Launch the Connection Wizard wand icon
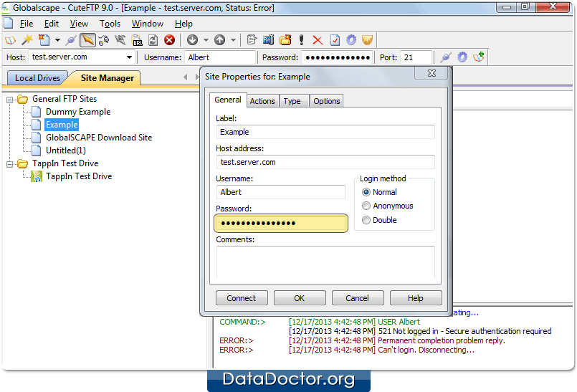 pyautogui.click(x=27, y=39)
